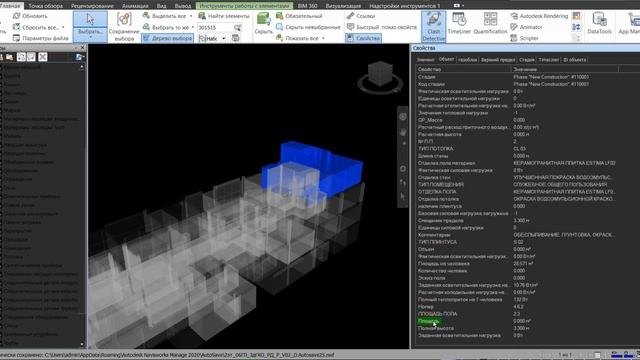Open the Quantification tool
This screenshot has width=640, height=360.
[x=490, y=23]
